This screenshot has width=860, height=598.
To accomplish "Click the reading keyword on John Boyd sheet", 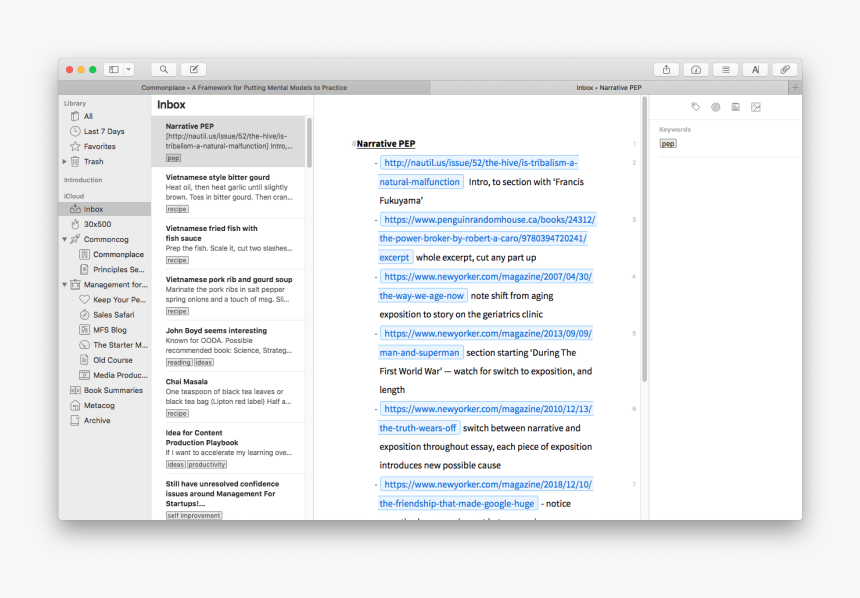I will tap(179, 363).
